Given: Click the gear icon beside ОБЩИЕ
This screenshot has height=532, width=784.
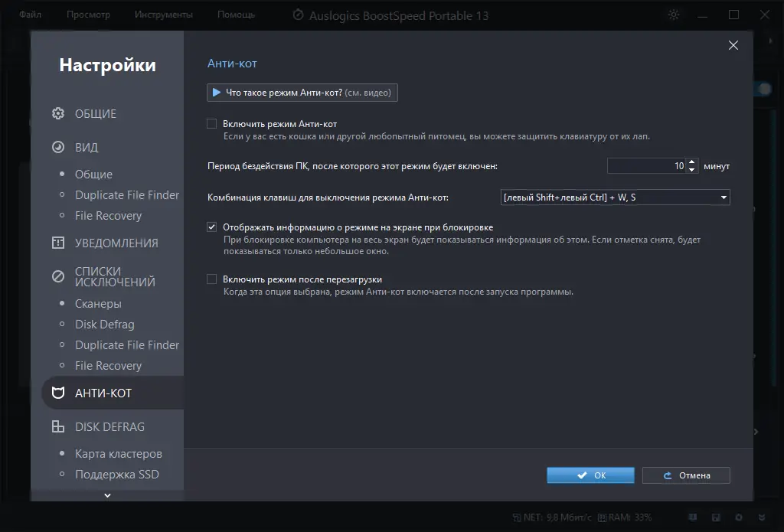Looking at the screenshot, I should coord(58,114).
